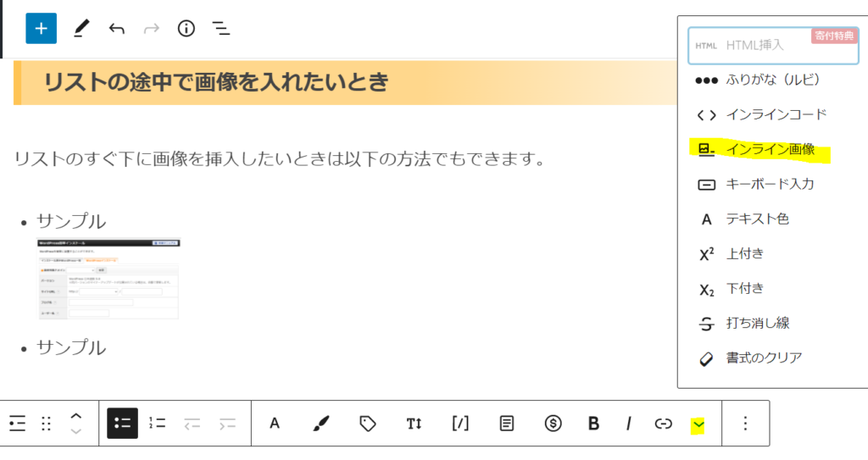Screen dimensions: 868x460
Task: Click the block drag handle icon
Action: pyautogui.click(x=47, y=424)
